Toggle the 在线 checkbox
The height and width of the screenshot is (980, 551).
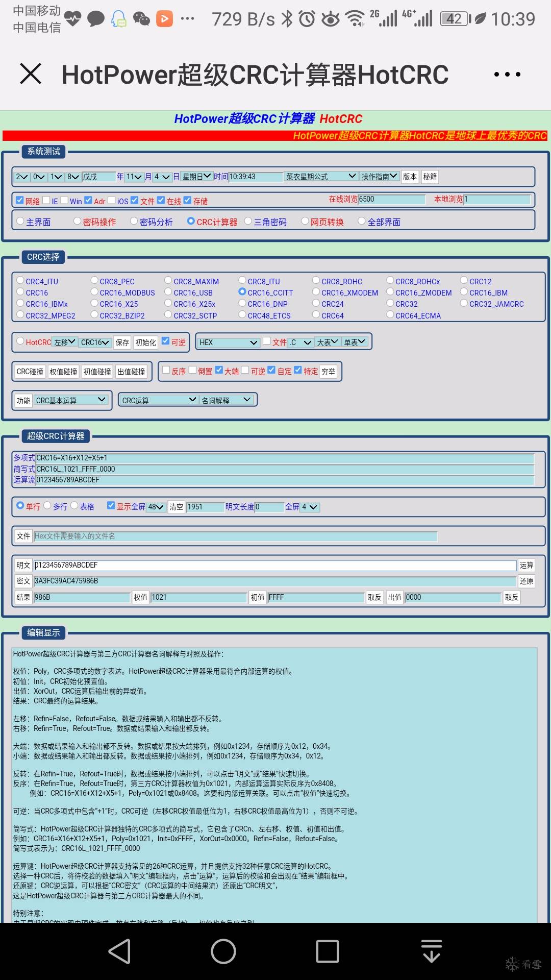coord(161,200)
